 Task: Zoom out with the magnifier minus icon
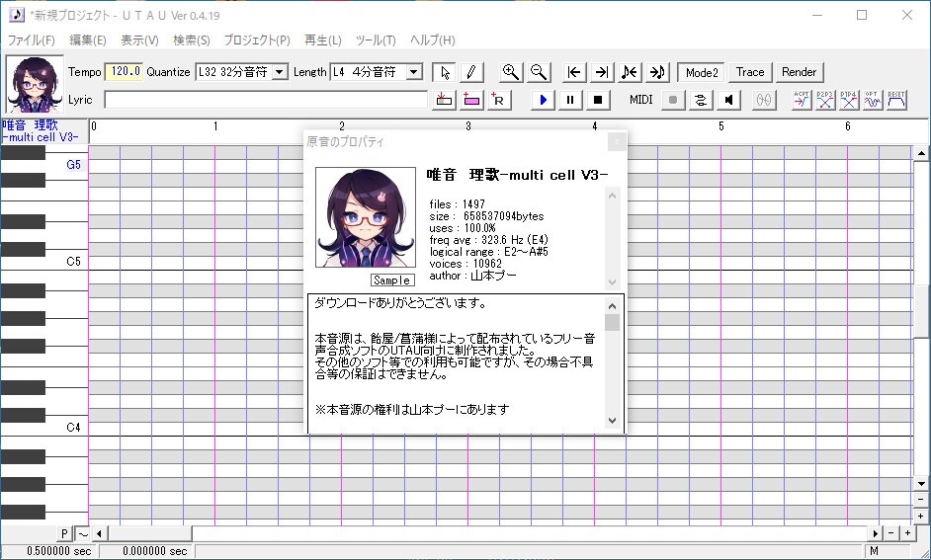539,72
